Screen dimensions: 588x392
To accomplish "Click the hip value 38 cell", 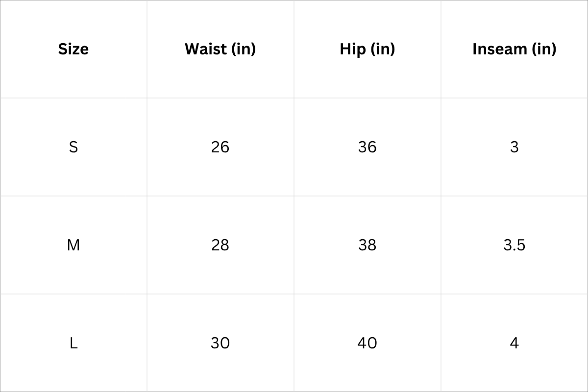I will (x=367, y=245).
